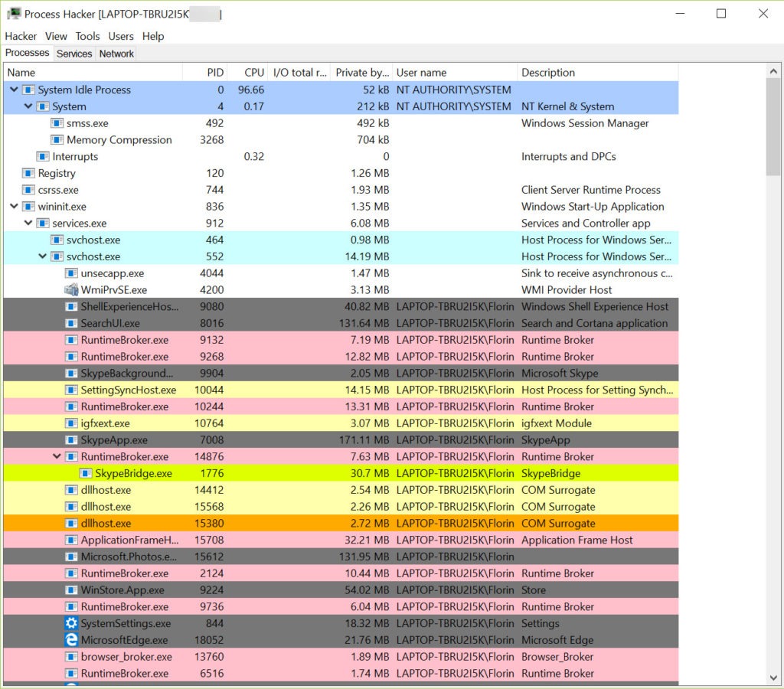Click the Process Hacker title bar icon
This screenshot has width=784, height=689.
(x=14, y=14)
